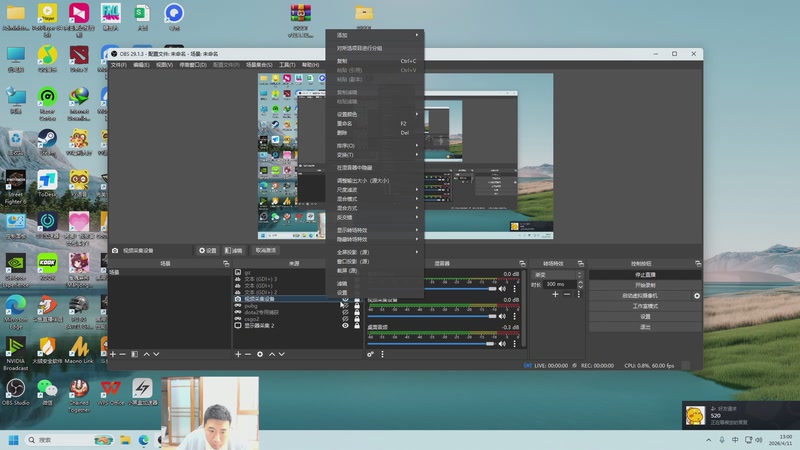Adjust the 视频采集设备 volume slider

pyautogui.click(x=433, y=316)
